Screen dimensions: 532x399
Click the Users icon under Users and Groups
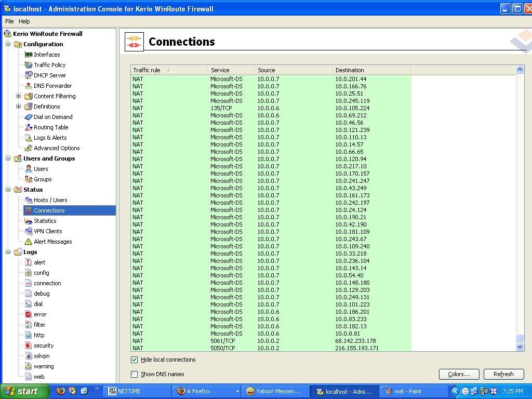point(29,169)
